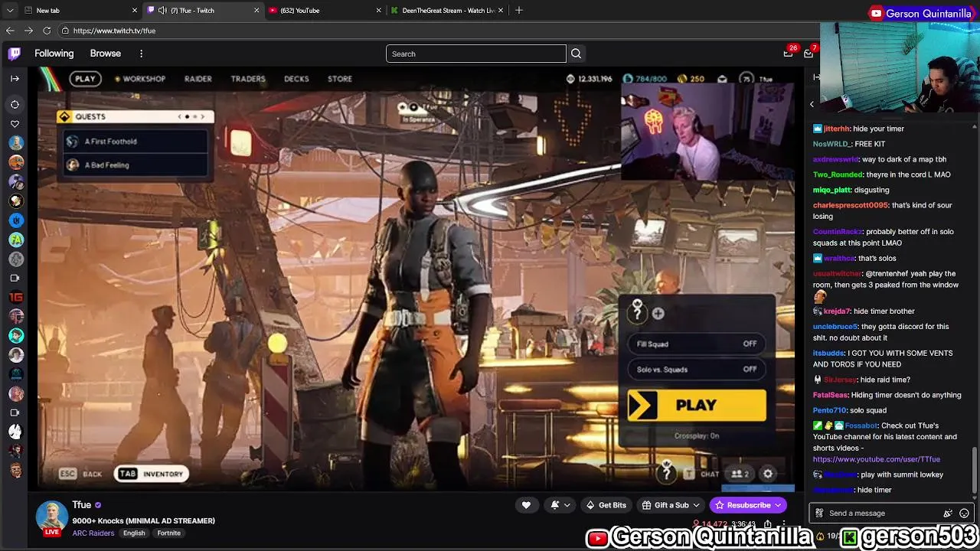
Task: Select the STORE tab in game menu
Action: [340, 79]
